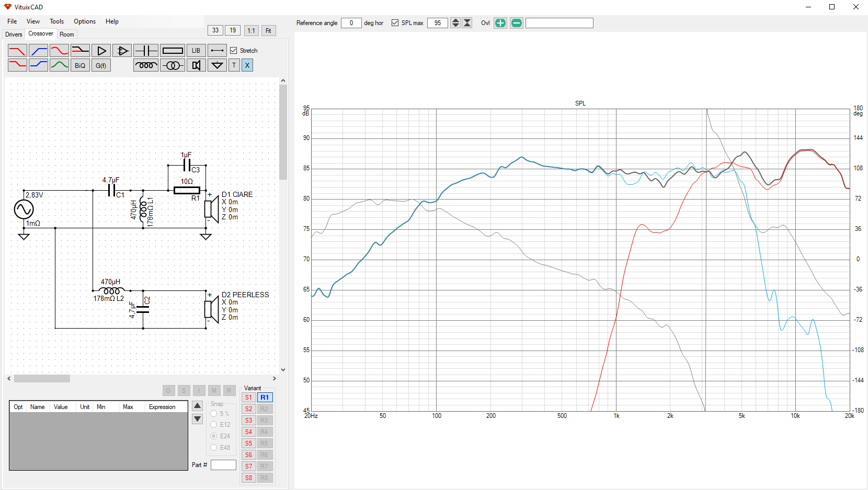Place a ground symbol

[x=217, y=65]
